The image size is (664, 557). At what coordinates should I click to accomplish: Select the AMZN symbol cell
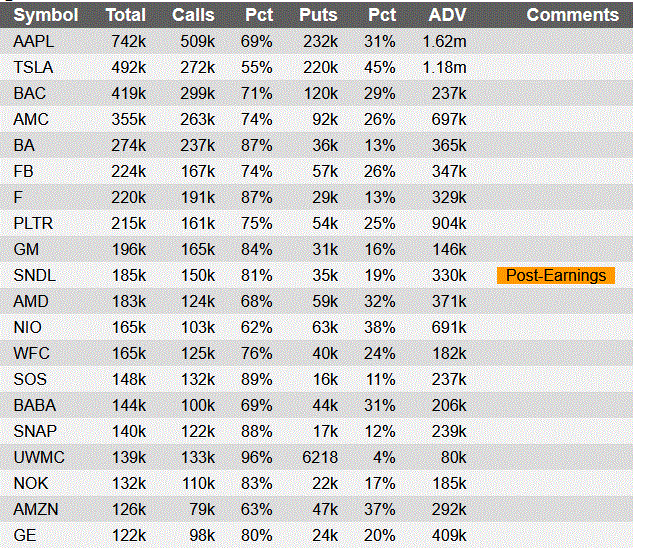pos(35,509)
